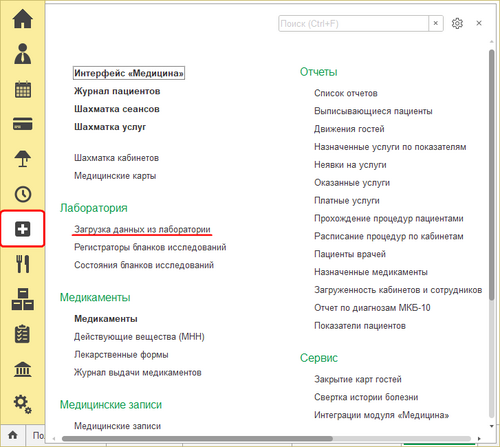Open Оказанные услуги report
The width and height of the screenshot is (500, 447).
pyautogui.click(x=352, y=183)
